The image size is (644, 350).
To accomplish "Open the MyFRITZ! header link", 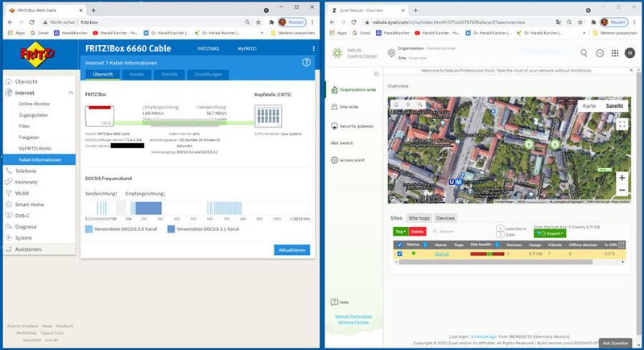I will 247,48.
